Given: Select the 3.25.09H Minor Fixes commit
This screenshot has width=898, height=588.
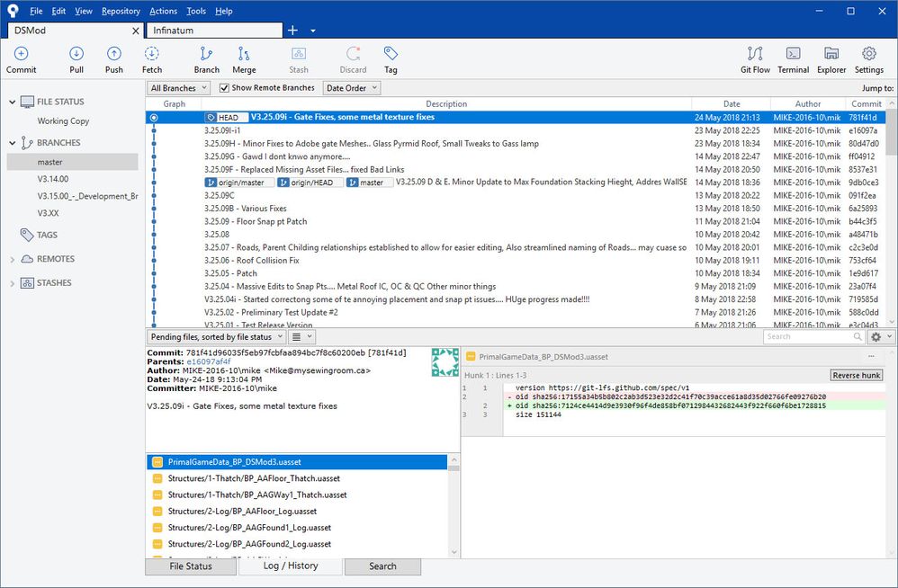Looking at the screenshot, I should click(x=516, y=144).
